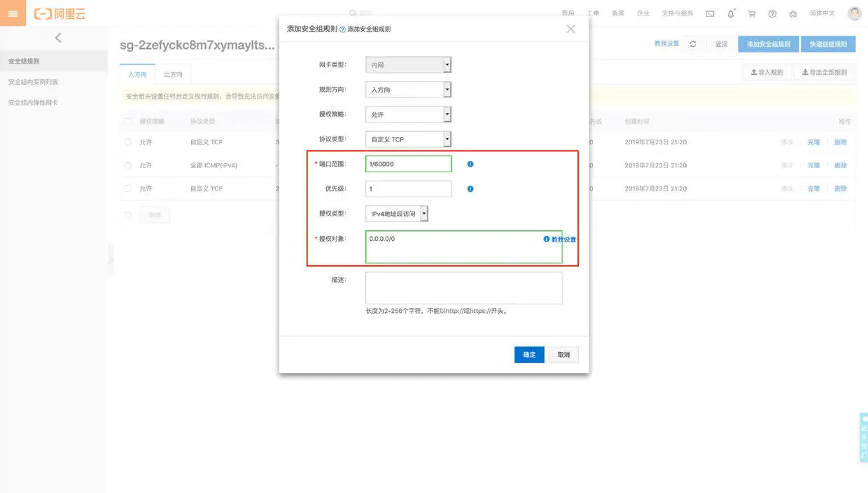Viewport: 868px width, 493px height.
Task: Click the refresh icon beside 返回
Action: (x=693, y=44)
